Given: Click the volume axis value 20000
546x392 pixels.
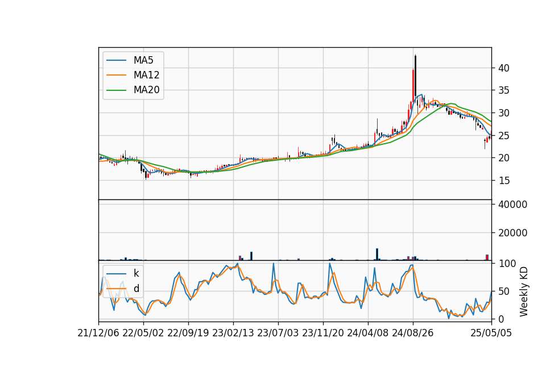Looking at the screenshot, I should [512, 233].
